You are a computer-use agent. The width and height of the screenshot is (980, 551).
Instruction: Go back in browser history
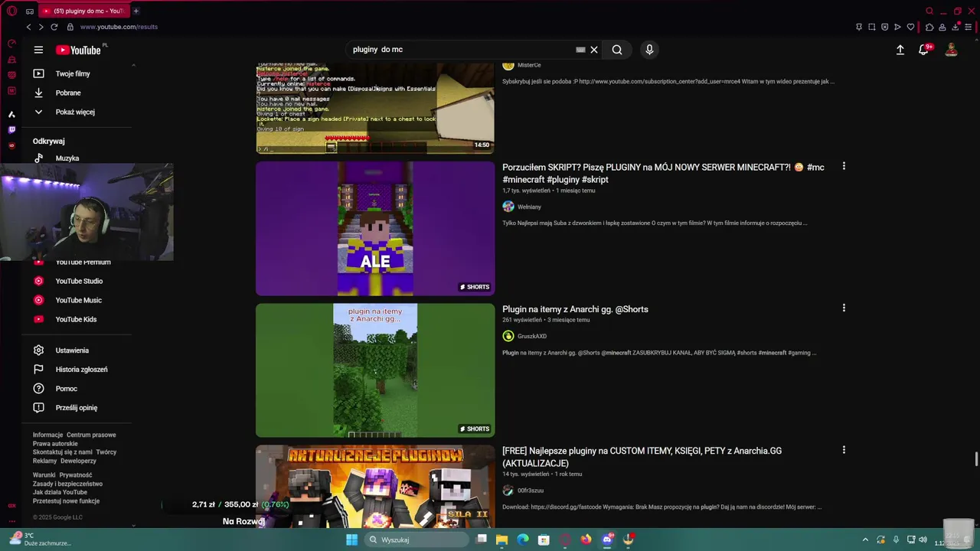coord(28,27)
